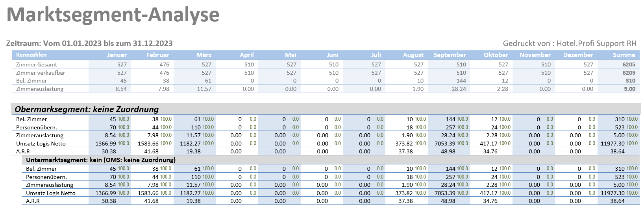644x210 pixels.
Task: Click Obermarksegment Personenübern. value 257 for September
Action: (x=450, y=127)
